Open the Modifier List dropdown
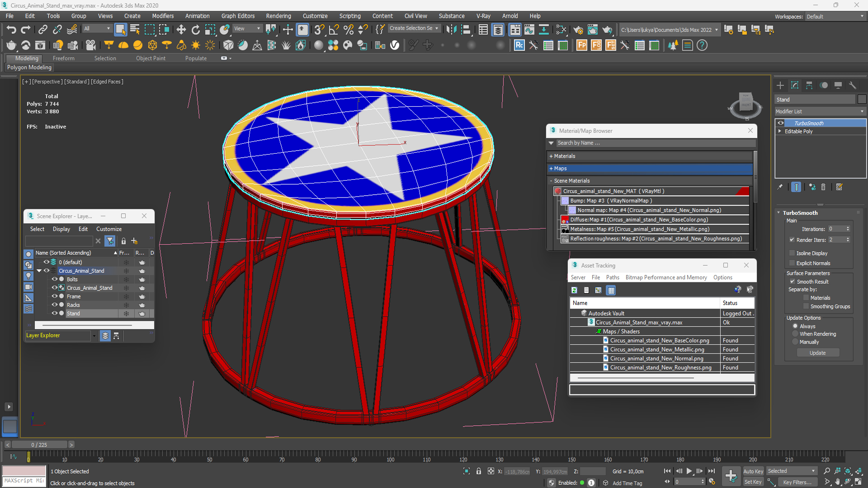Viewport: 868px width, 488px height. (820, 111)
